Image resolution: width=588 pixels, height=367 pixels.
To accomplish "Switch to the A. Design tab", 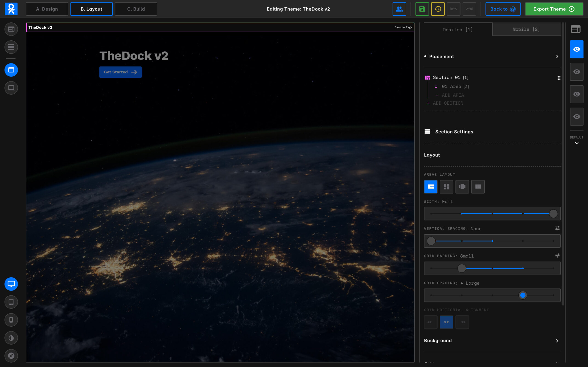I will point(47,9).
